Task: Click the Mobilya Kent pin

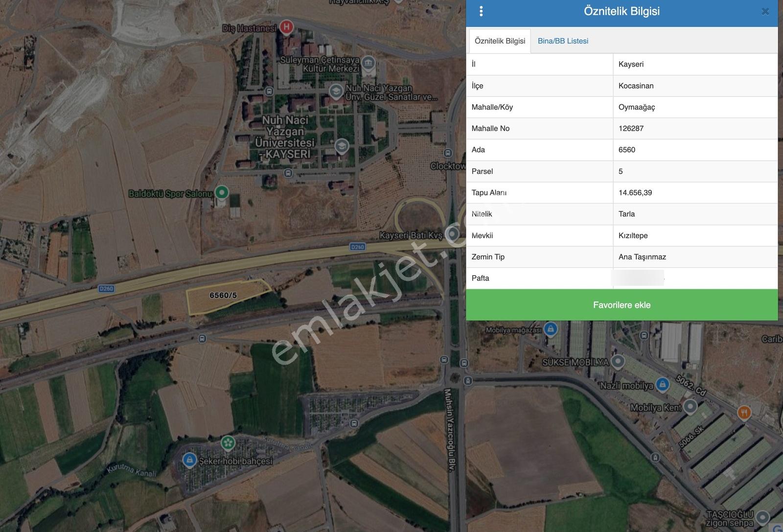Action: (x=690, y=406)
